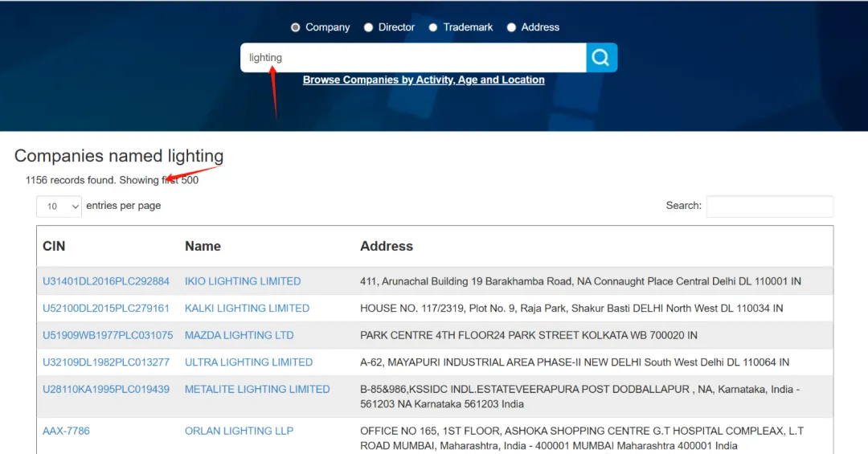
Task: Click the Companies named lighting heading
Action: click(119, 156)
